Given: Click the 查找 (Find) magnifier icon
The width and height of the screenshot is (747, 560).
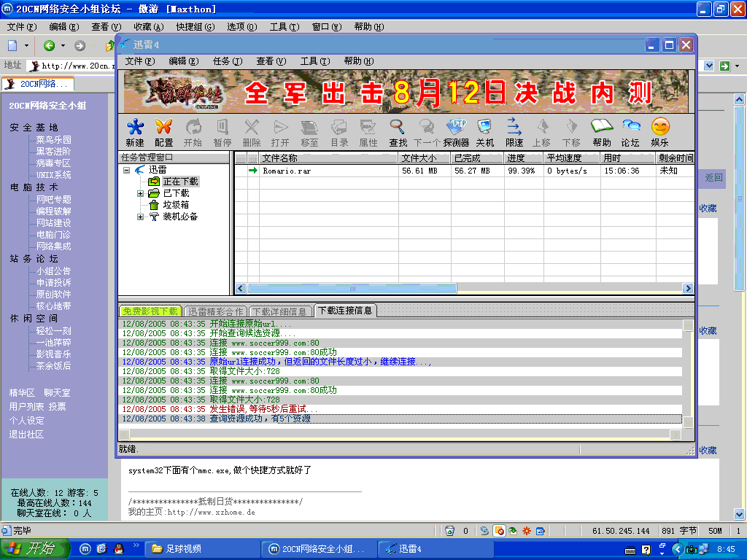Looking at the screenshot, I should coord(398,133).
